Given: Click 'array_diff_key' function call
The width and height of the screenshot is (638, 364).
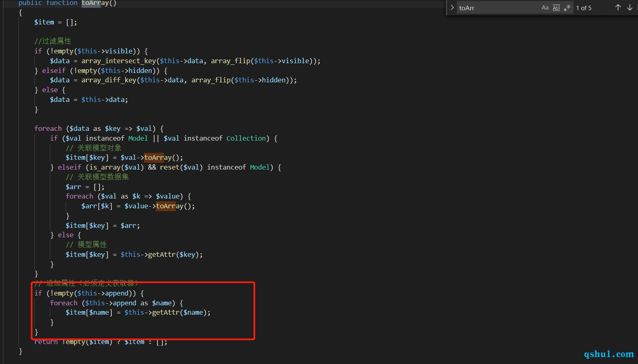Looking at the screenshot, I should click(109, 80).
